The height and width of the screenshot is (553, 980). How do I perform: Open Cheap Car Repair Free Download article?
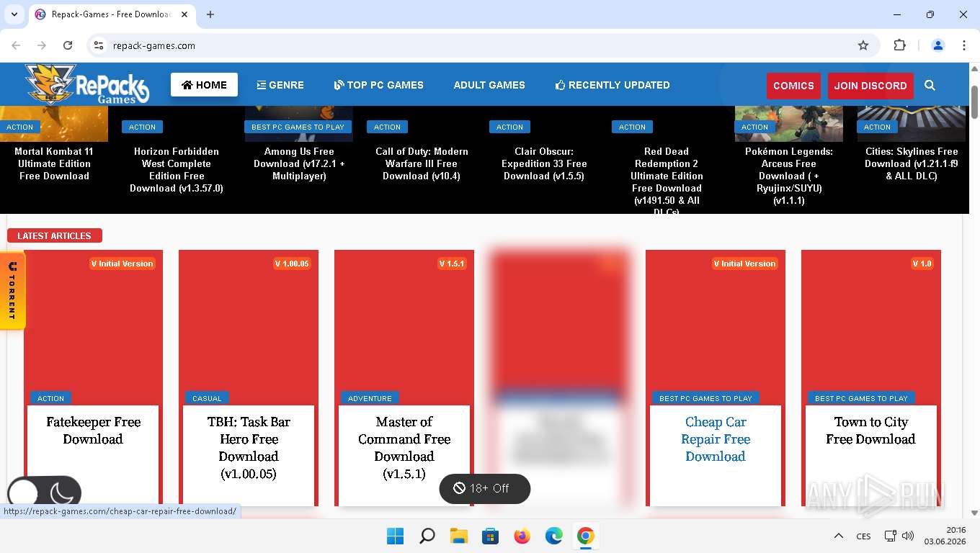(716, 439)
